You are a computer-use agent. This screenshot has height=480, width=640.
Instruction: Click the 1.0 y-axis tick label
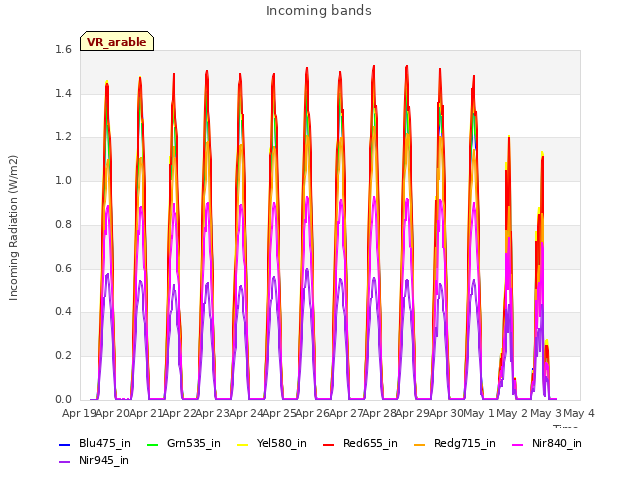pyautogui.click(x=63, y=180)
